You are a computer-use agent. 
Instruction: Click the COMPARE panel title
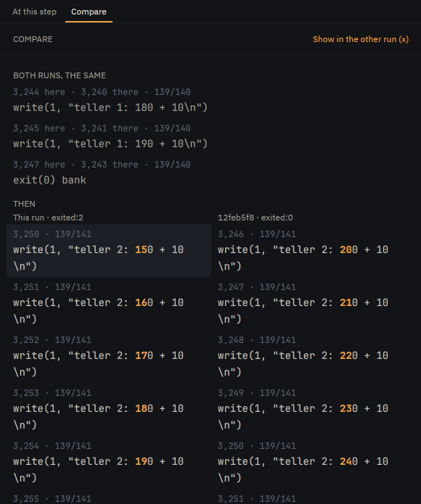coord(33,39)
